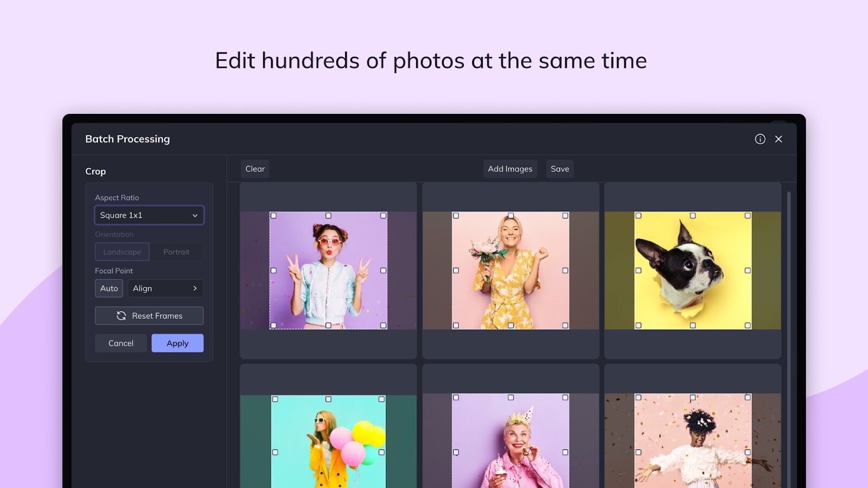Open the info icon in the Batch Processing header
Viewport: 868px width, 488px height.
(x=760, y=139)
